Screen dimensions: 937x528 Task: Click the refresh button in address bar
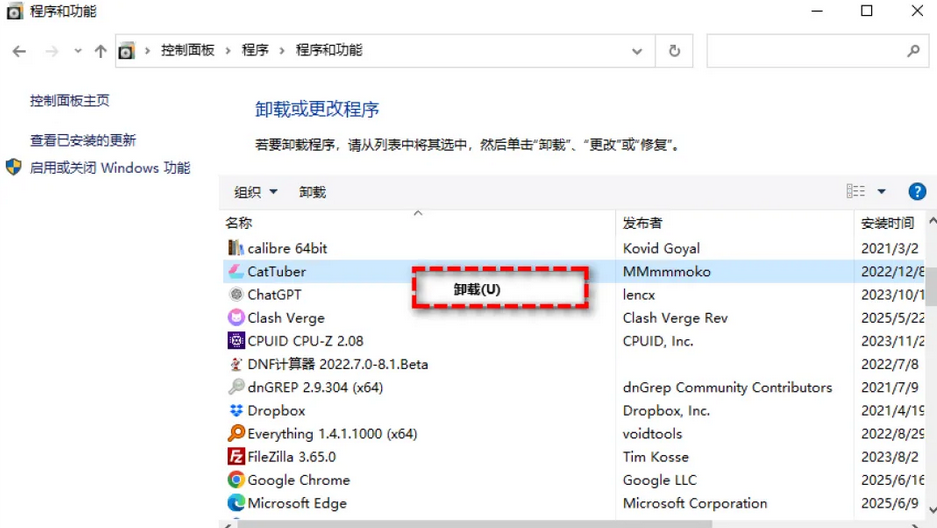[x=674, y=51]
